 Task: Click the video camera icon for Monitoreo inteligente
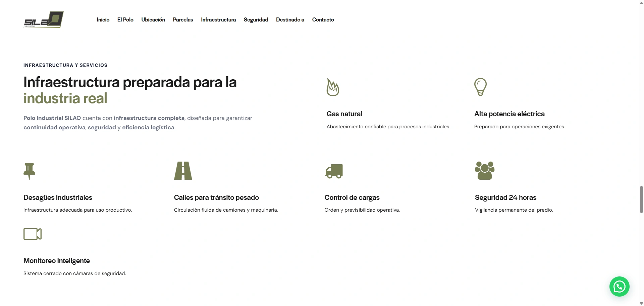(x=33, y=234)
